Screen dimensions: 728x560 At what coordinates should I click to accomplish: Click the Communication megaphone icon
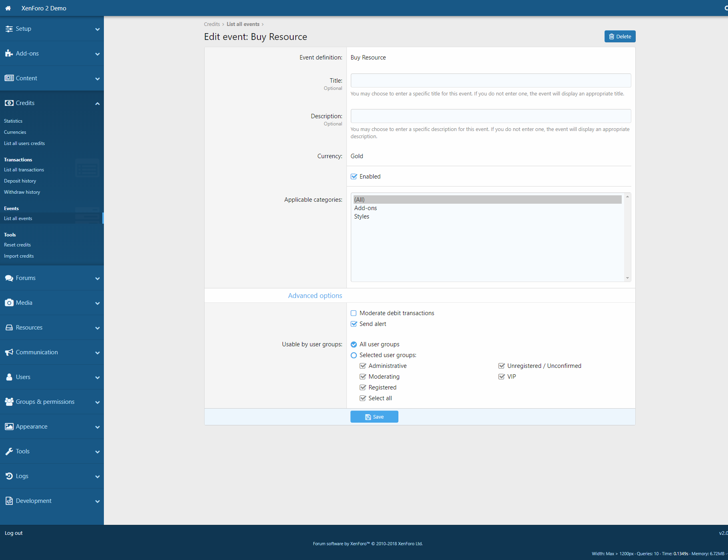pyautogui.click(x=9, y=352)
